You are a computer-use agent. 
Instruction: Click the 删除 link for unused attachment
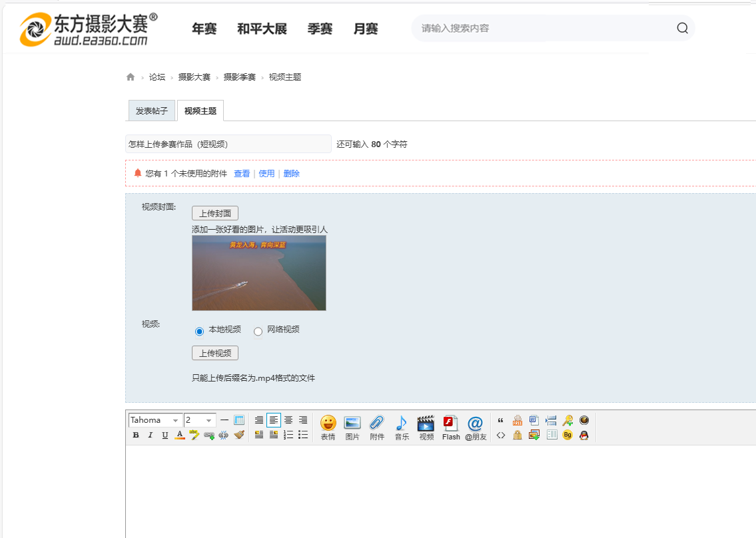[x=291, y=174]
